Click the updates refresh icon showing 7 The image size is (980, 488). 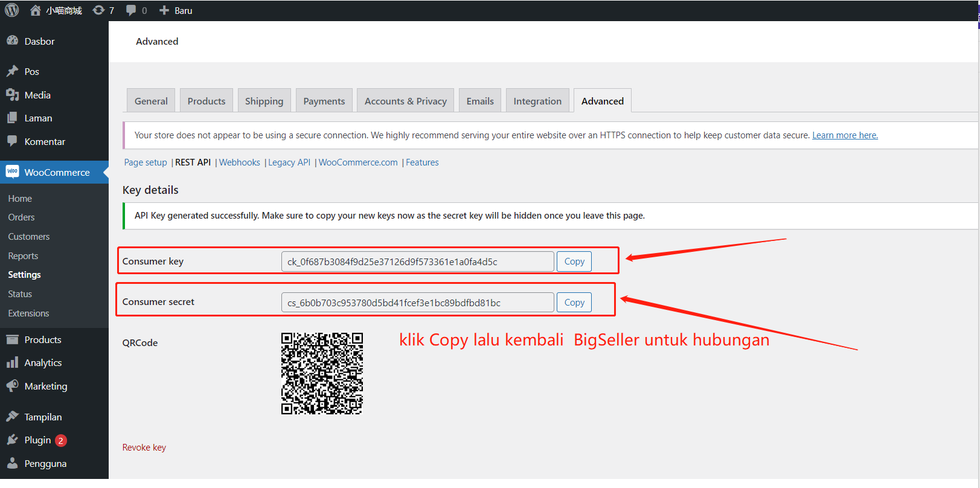point(98,10)
